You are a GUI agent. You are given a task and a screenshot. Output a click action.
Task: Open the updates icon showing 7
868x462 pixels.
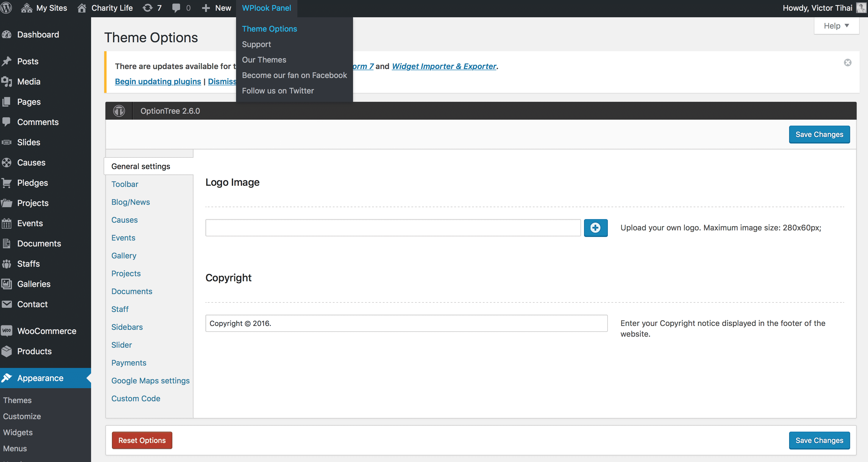click(152, 8)
